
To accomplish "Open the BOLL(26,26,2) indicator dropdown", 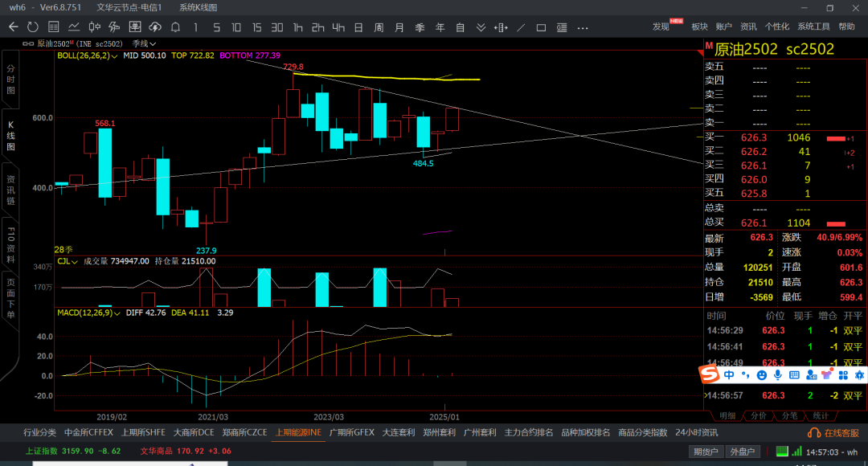I will (88, 55).
